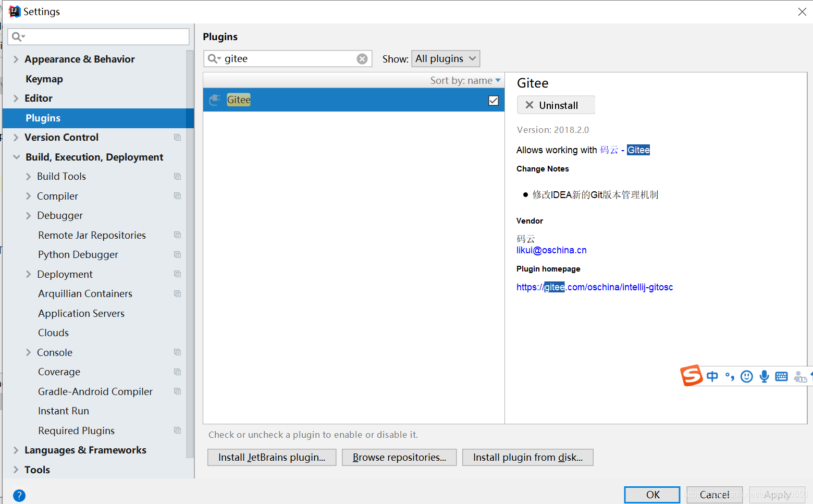Click project-level icon beside Gradle-Android Compiler
813x504 pixels.
click(177, 391)
